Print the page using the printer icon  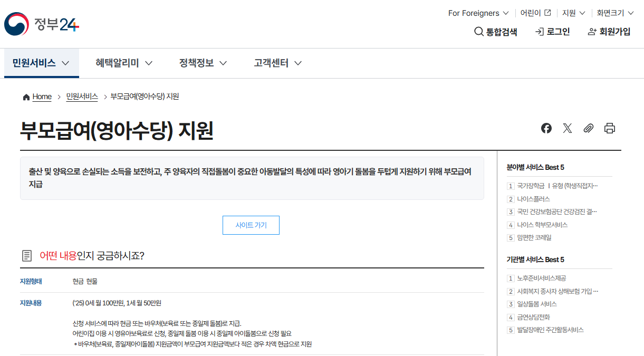click(610, 128)
